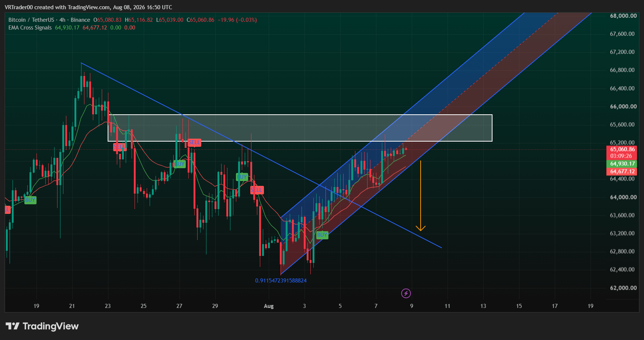Image resolution: width=644 pixels, height=340 pixels.
Task: Click the open value O65,080.83
Action: coord(107,20)
